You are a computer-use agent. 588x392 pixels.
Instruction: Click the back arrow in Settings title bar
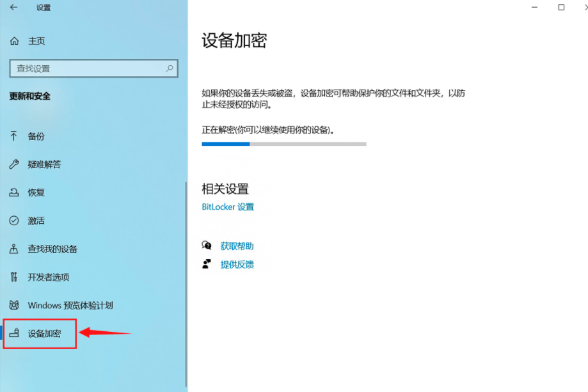coord(14,7)
